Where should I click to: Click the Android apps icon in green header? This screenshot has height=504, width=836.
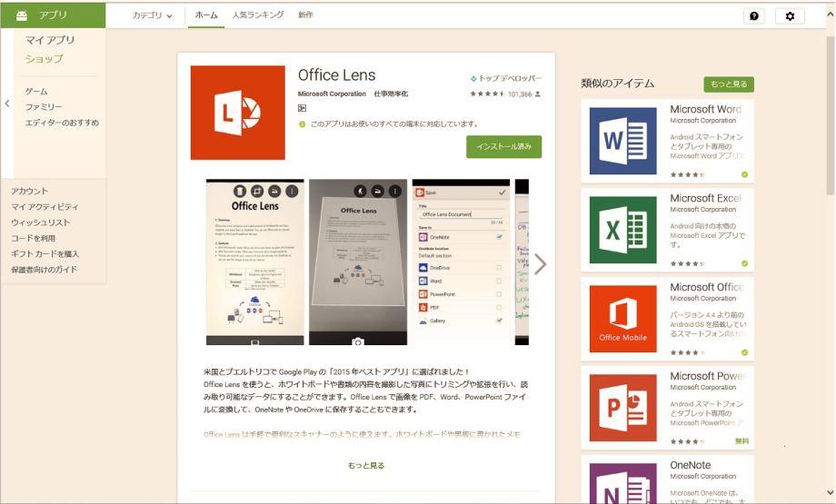pos(22,15)
